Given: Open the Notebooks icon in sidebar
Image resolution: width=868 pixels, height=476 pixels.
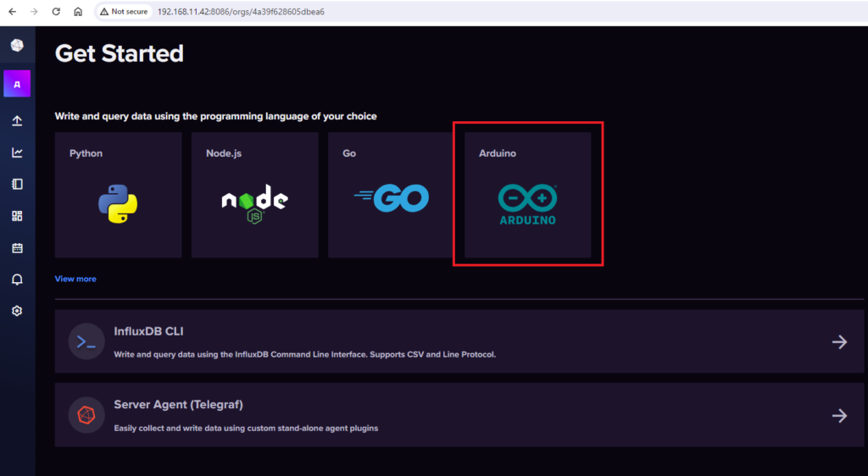Looking at the screenshot, I should (17, 184).
